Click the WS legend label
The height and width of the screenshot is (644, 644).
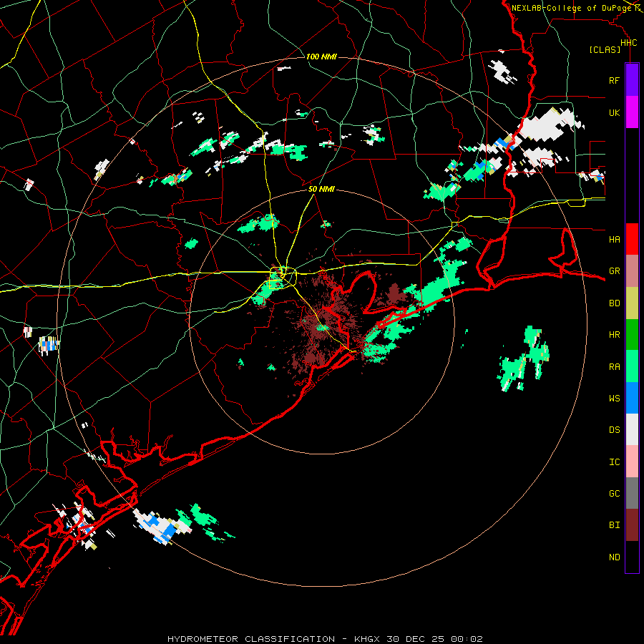pos(614,399)
